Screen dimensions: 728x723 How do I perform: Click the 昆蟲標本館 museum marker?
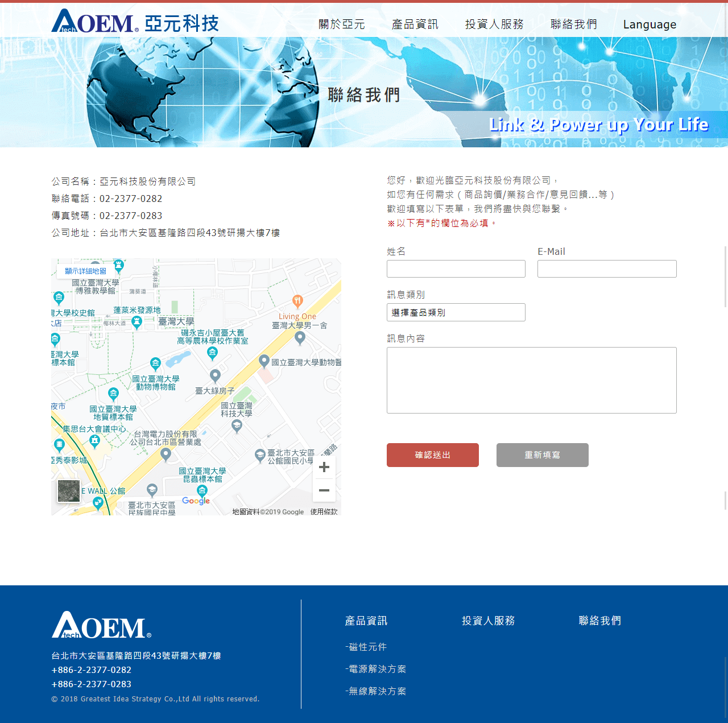[202, 490]
